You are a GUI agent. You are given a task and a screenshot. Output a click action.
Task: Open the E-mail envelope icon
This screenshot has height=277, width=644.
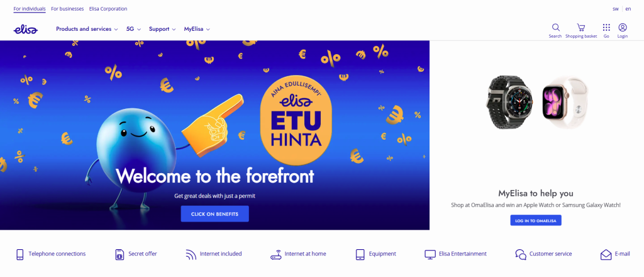coord(606,254)
